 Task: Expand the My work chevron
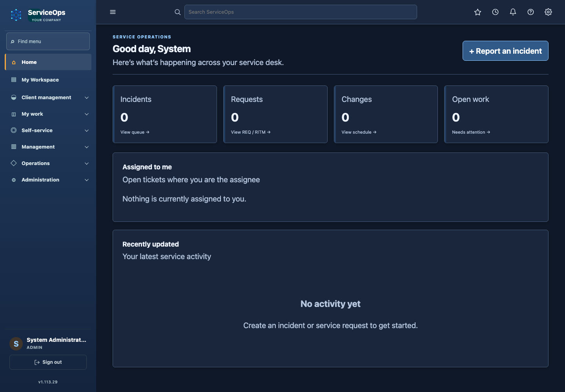coord(87,114)
